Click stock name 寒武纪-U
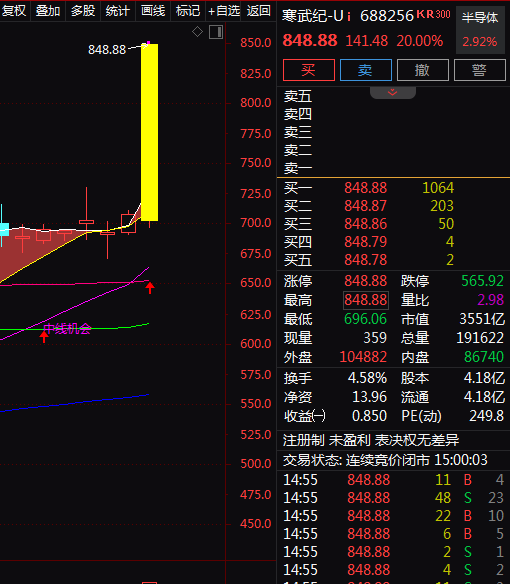The height and width of the screenshot is (584, 510). [313, 16]
